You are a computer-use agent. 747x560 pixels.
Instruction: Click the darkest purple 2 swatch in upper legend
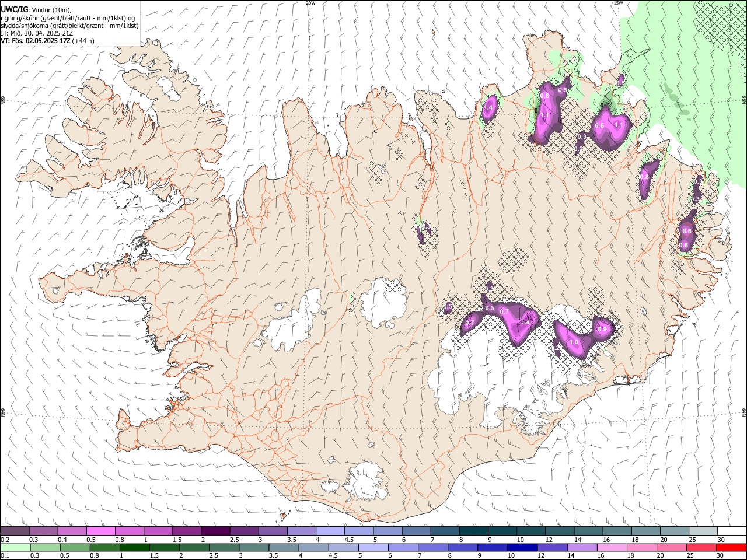click(215, 531)
